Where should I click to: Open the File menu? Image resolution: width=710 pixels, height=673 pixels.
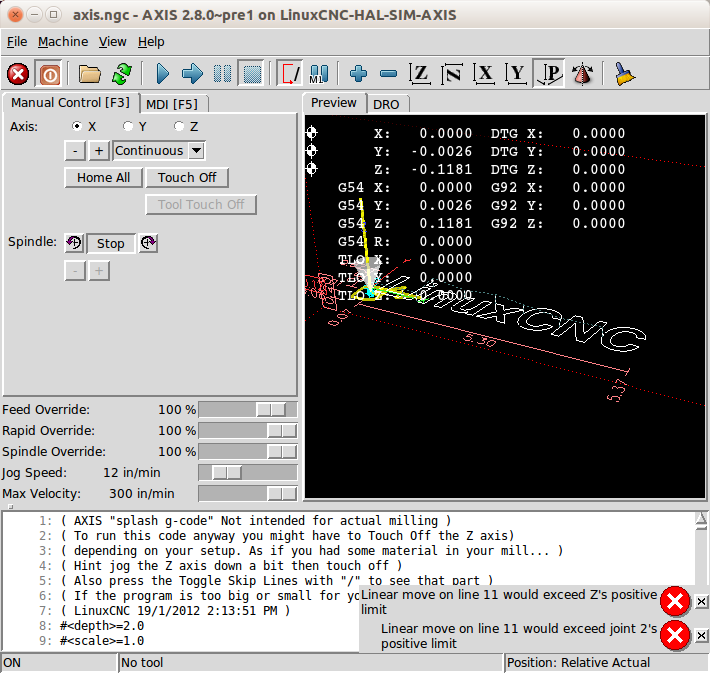17,42
